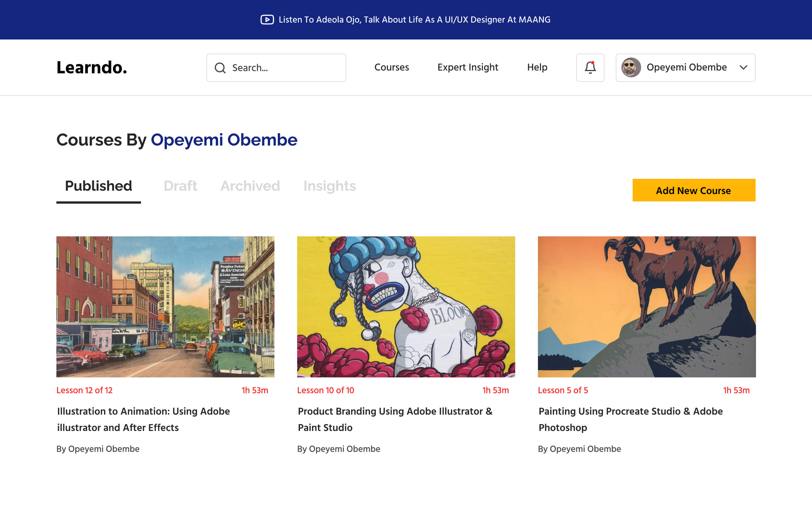
Task: Open the mountain goats course thumbnail
Action: coord(647,307)
